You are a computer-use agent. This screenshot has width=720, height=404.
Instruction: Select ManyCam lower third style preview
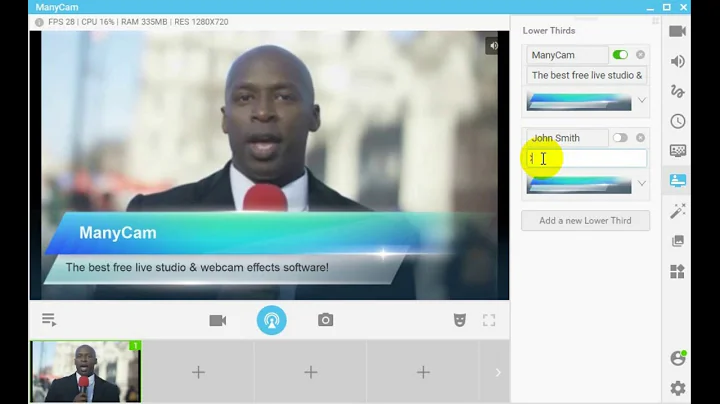[579, 101]
